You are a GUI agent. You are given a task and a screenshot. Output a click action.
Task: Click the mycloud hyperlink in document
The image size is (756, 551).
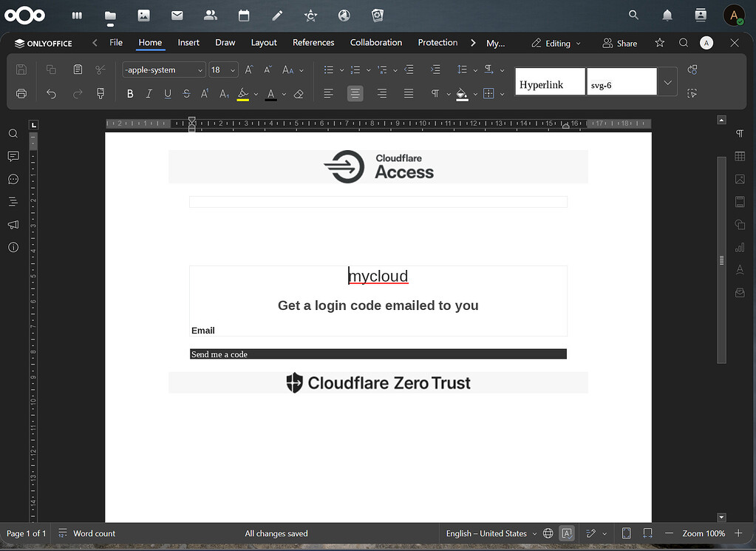point(378,276)
